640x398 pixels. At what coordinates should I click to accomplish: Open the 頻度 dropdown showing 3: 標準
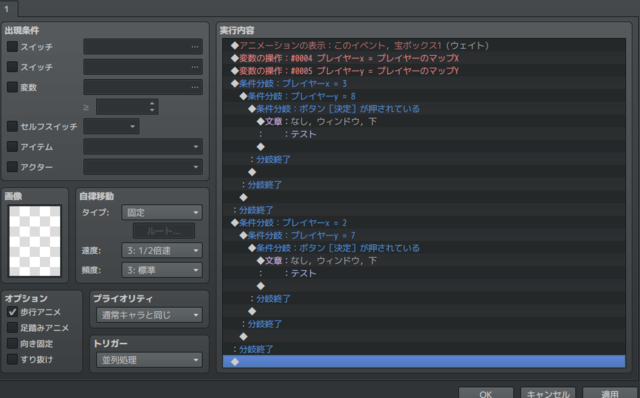pyautogui.click(x=162, y=270)
